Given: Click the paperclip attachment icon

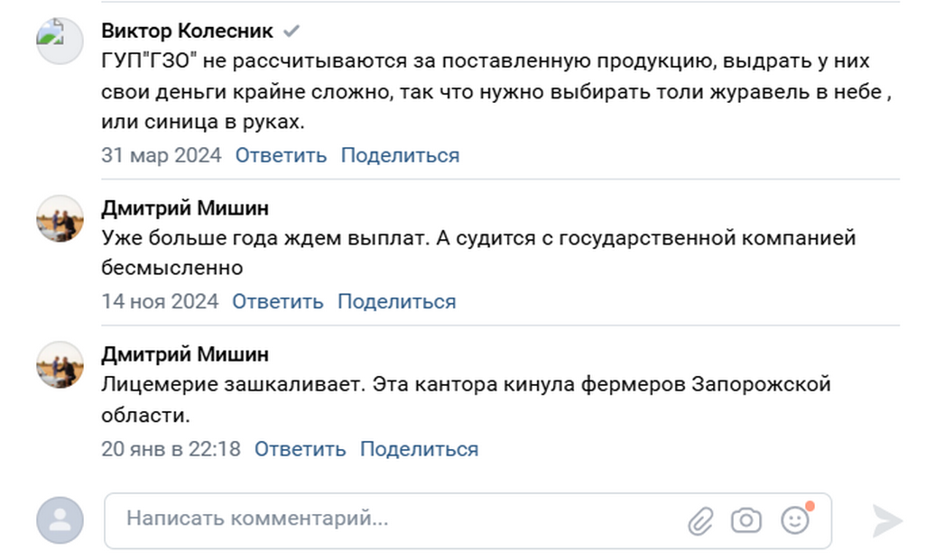Looking at the screenshot, I should (700, 520).
